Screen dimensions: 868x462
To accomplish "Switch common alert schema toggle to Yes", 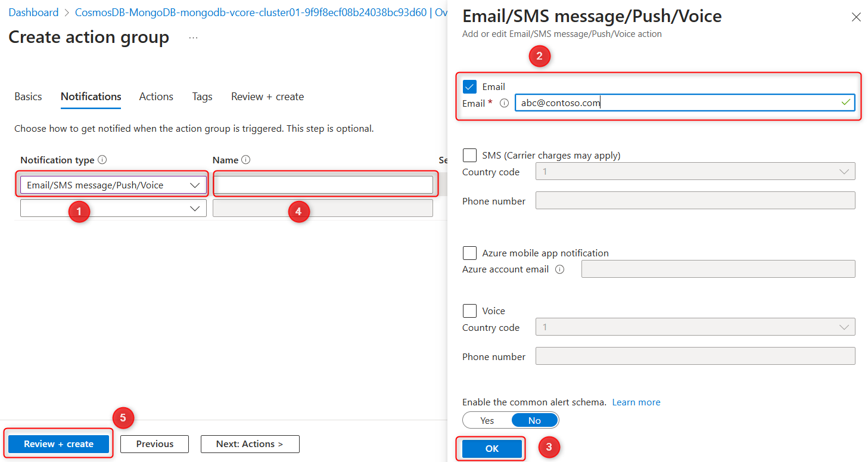I will tap(486, 420).
